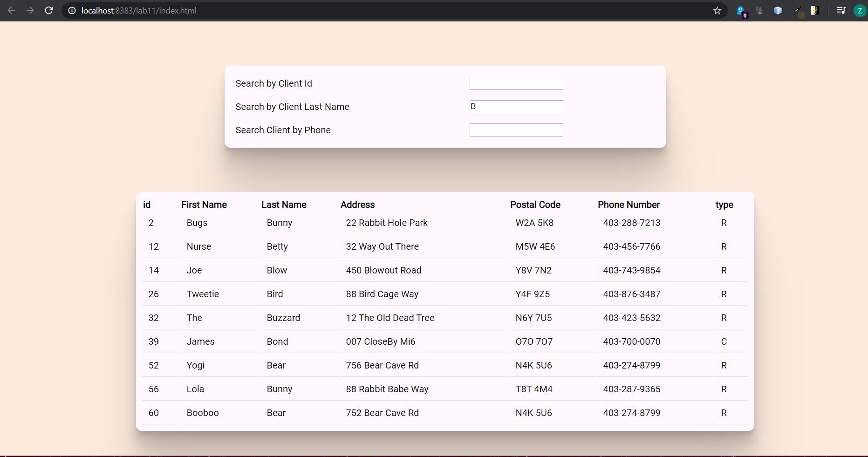This screenshot has height=457, width=868.
Task: Open the media controls playlist icon
Action: coord(841,10)
